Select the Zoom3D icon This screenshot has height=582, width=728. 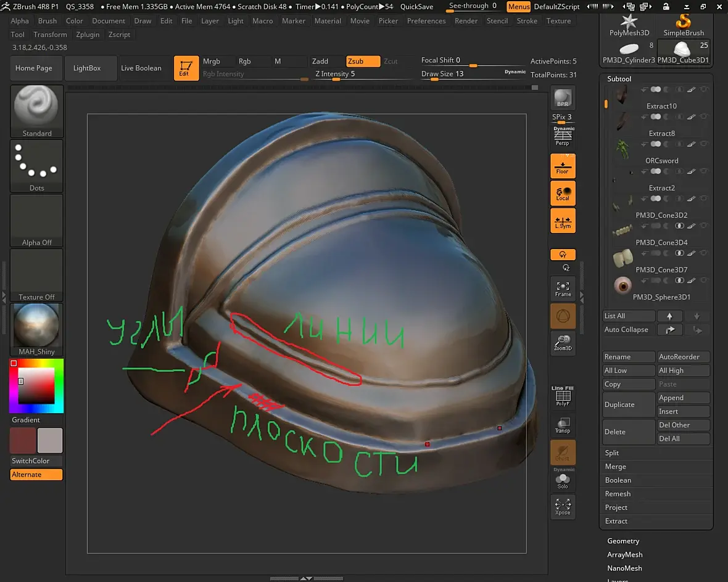pos(563,343)
